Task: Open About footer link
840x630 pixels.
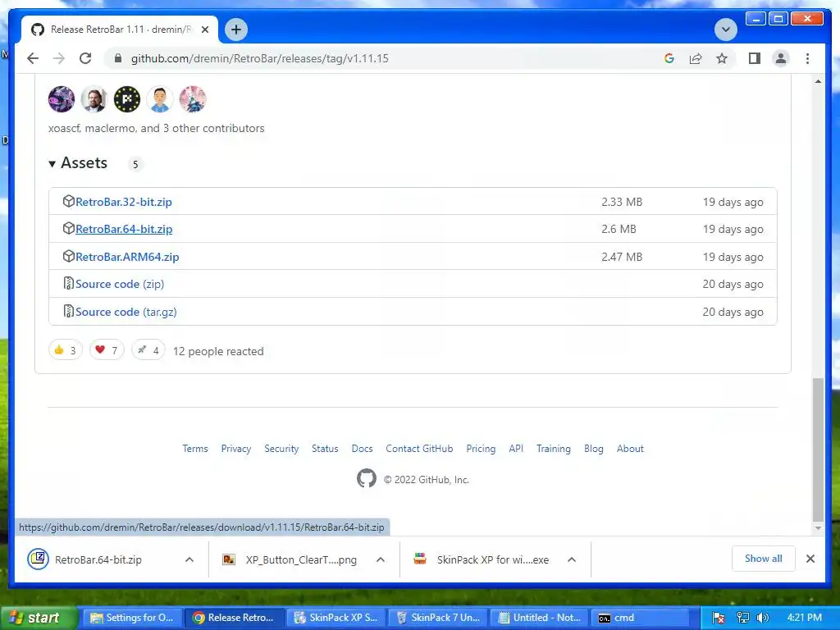Action: [x=630, y=449]
